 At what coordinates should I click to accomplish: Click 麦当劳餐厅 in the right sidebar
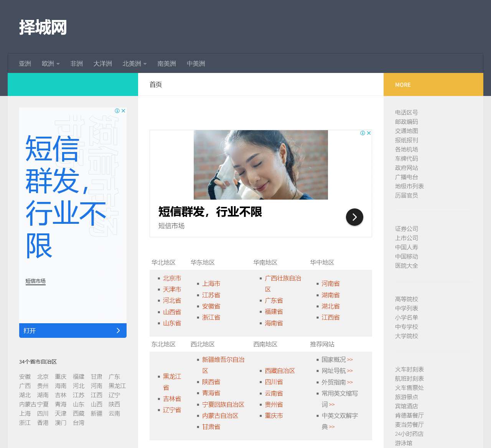(x=409, y=425)
